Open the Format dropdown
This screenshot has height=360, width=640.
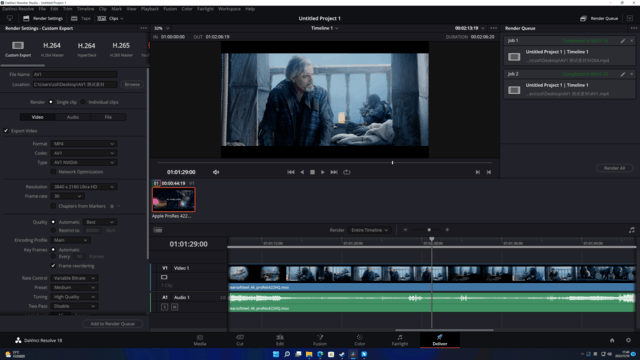pyautogui.click(x=84, y=144)
